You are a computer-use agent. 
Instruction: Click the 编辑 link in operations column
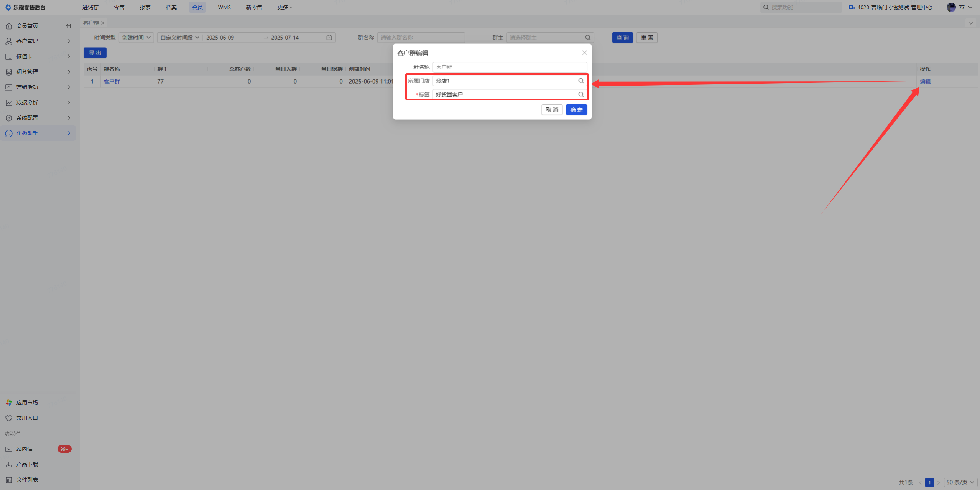925,81
